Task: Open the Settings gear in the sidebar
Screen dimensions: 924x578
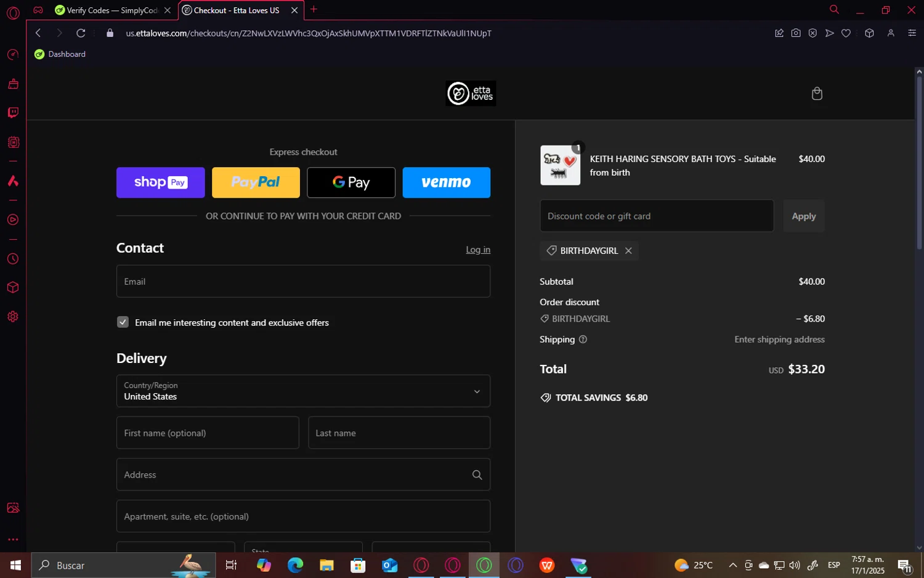Action: [x=13, y=317]
